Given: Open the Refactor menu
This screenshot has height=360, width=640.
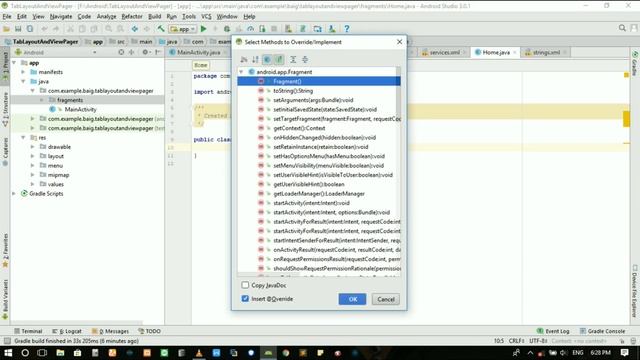Looking at the screenshot, I should (x=132, y=16).
